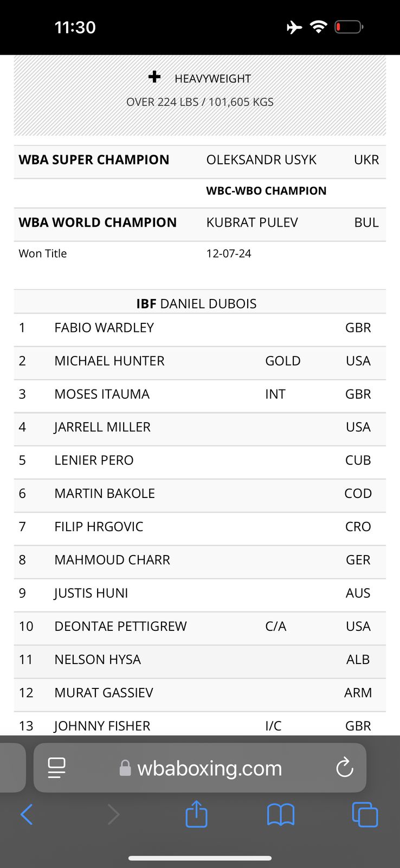This screenshot has width=400, height=868.
Task: Tap the wbaboxing.com address bar
Action: [x=209, y=768]
